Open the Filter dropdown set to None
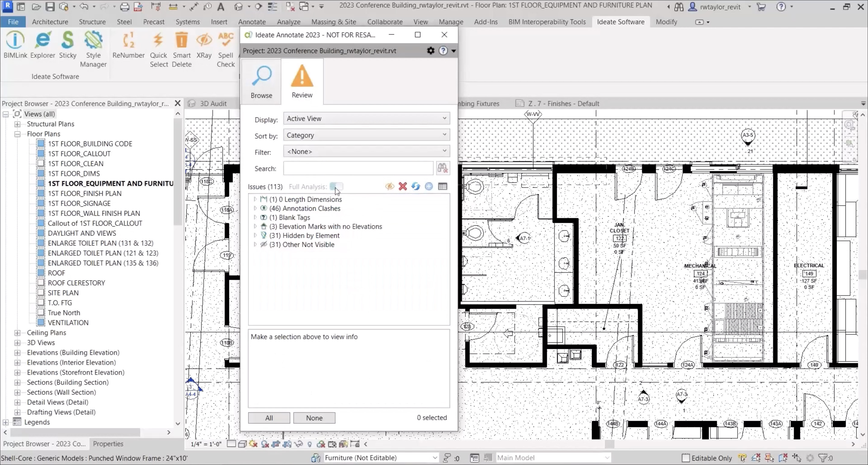Screen dimensions: 868x465 [366, 151]
